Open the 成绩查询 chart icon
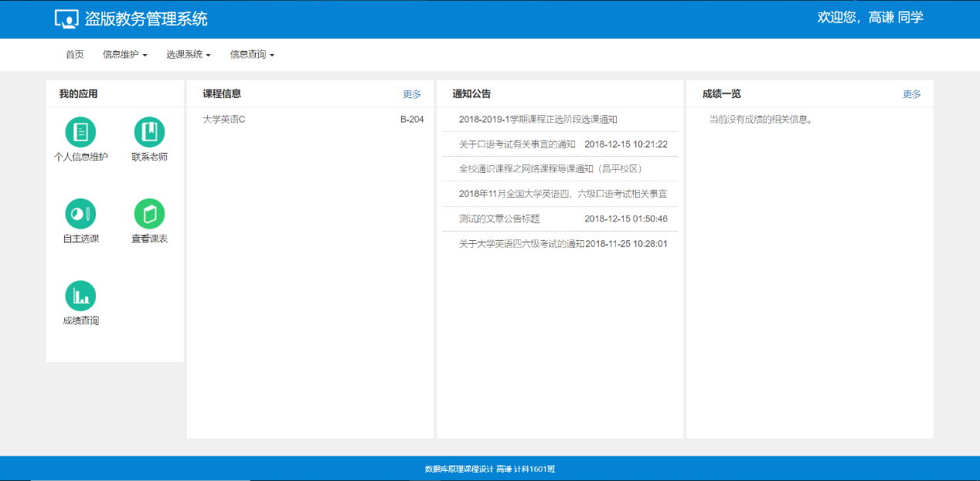Screen dimensions: 980x481 [80, 296]
